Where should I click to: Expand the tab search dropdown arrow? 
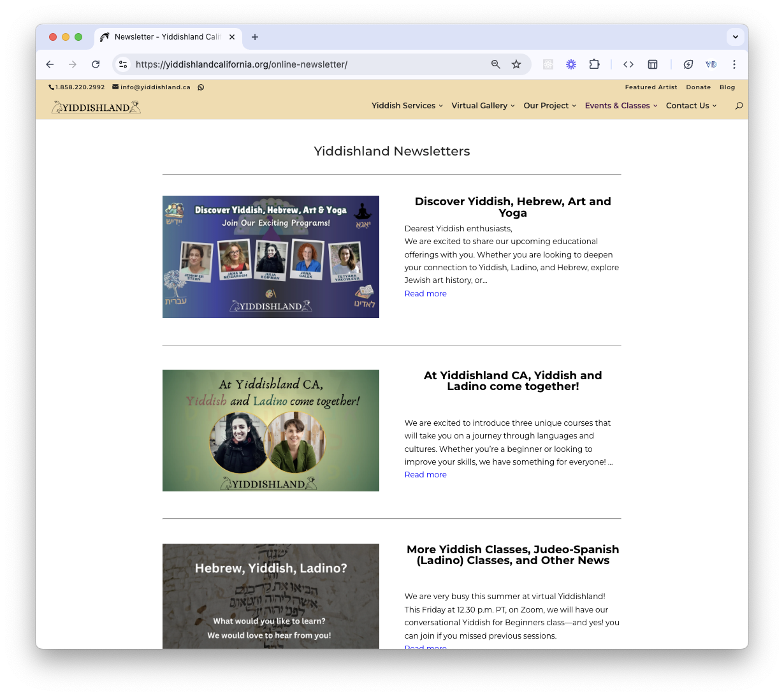point(736,37)
